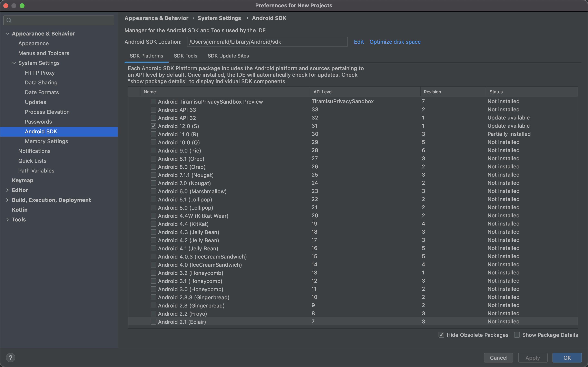Screen dimensions: 588x367
Task: Check Android TiramisuPrivacySandbox Preview checkbox
Action: click(x=153, y=102)
